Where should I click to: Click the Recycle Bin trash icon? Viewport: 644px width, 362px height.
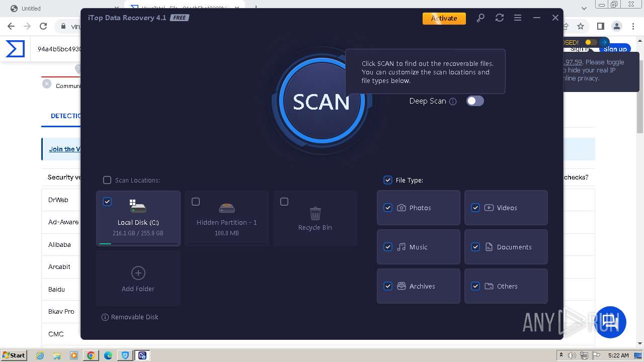pyautogui.click(x=315, y=213)
